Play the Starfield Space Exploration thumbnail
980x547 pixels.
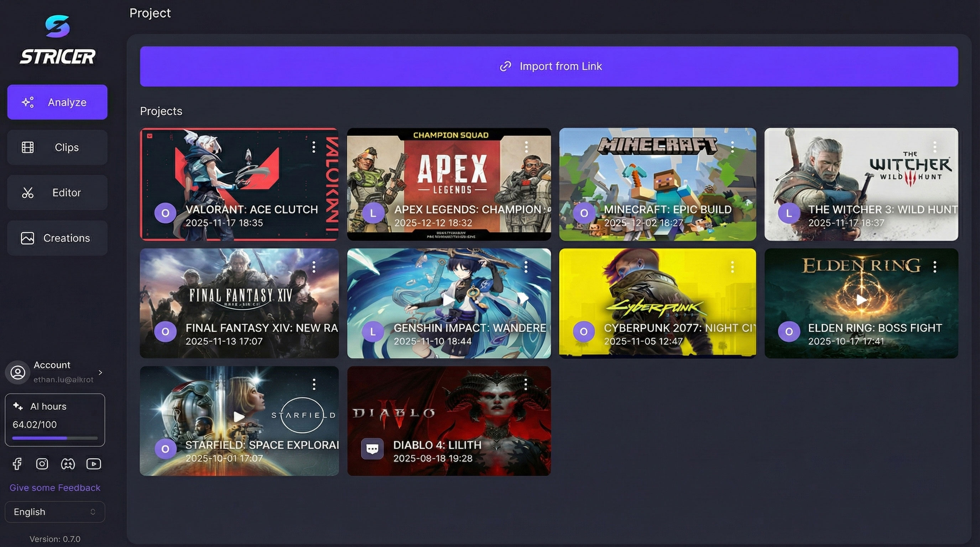click(x=239, y=417)
